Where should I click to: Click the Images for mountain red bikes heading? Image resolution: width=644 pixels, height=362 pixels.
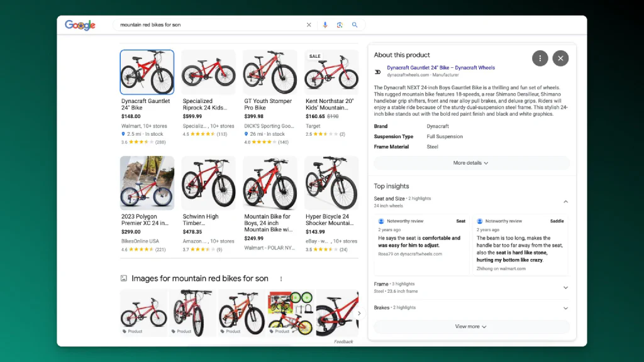coord(199,278)
